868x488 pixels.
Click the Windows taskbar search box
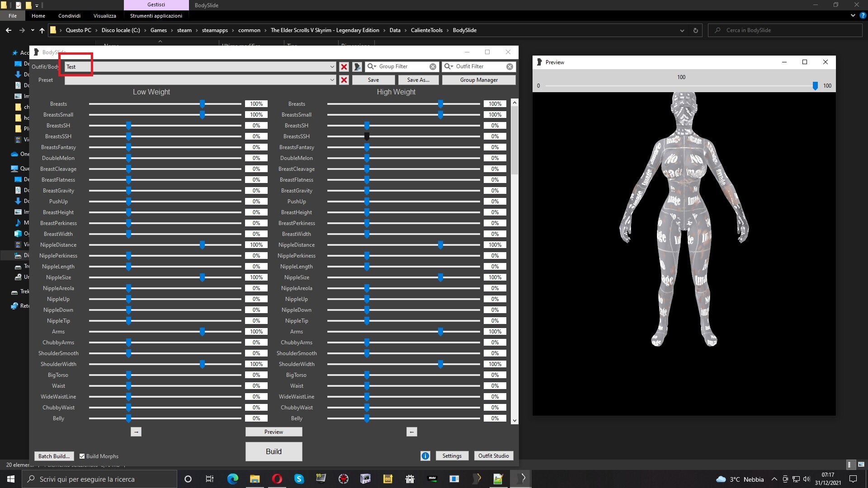pyautogui.click(x=99, y=479)
